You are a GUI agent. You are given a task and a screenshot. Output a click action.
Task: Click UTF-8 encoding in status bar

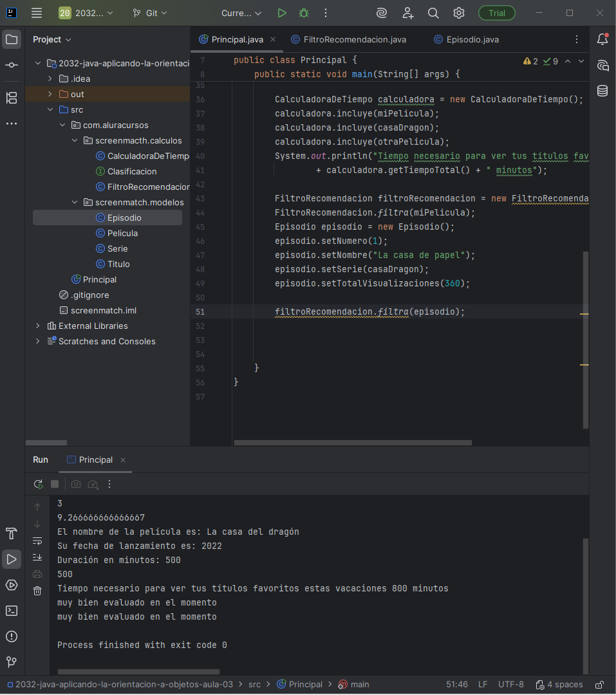pyautogui.click(x=511, y=684)
